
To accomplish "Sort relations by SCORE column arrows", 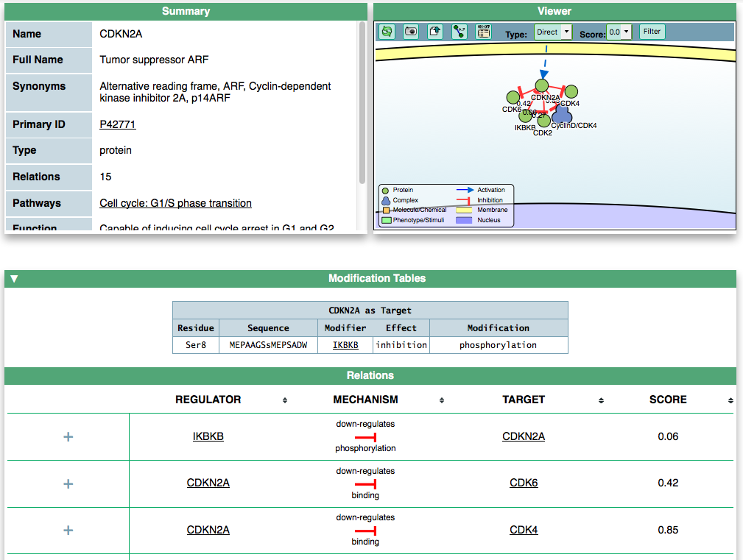I will (x=730, y=400).
